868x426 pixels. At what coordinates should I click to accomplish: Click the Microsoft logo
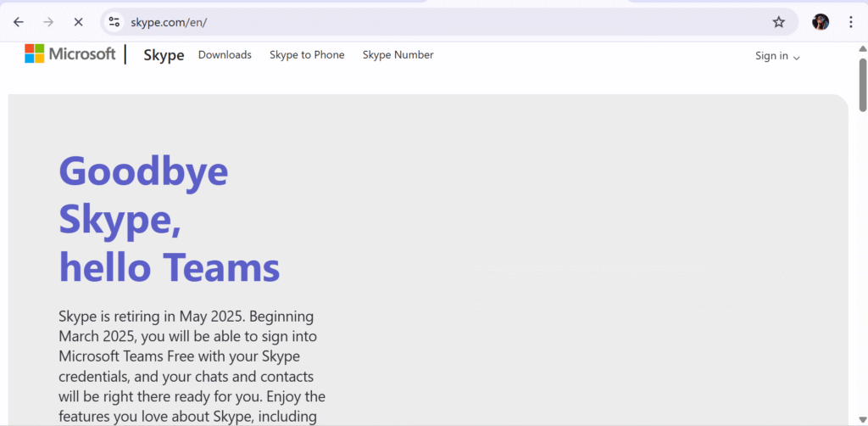pos(70,53)
